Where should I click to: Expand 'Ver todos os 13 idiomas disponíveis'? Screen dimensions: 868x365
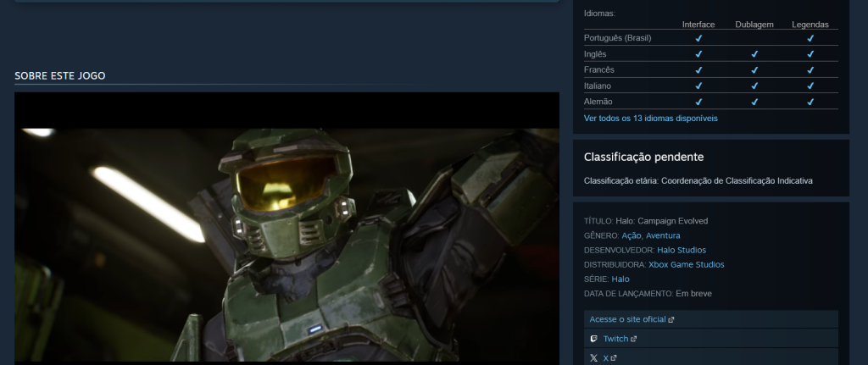click(x=650, y=119)
